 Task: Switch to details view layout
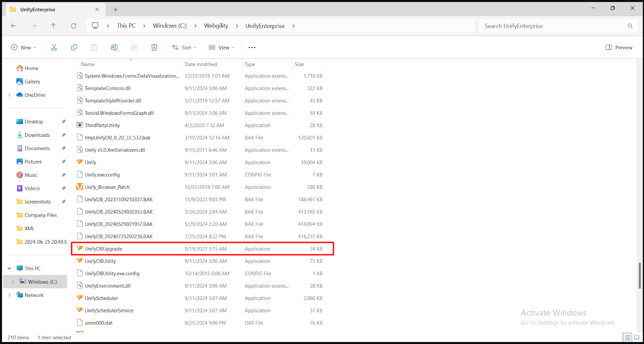pyautogui.click(x=628, y=337)
